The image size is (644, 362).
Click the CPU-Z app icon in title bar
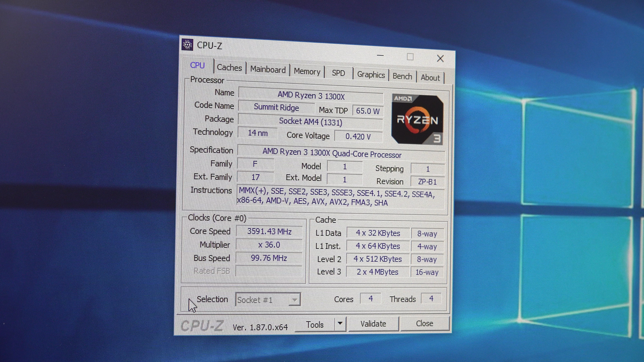[x=187, y=45]
